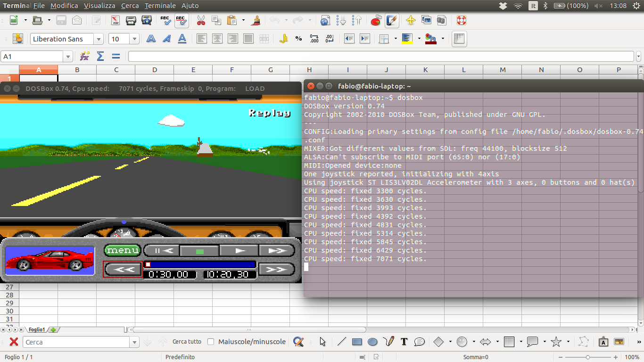Click the Data Sources icon

441,20
